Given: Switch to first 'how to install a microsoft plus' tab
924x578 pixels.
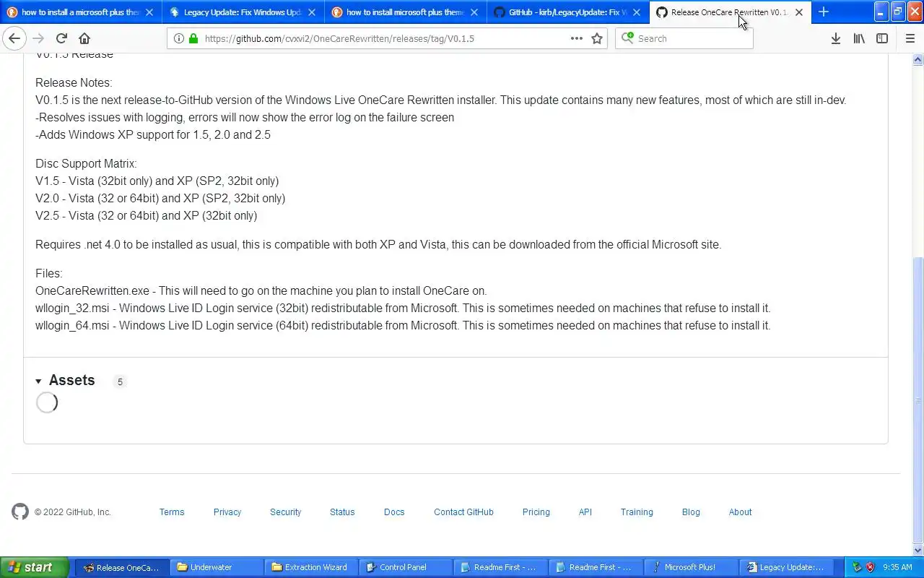Looking at the screenshot, I should [81, 12].
